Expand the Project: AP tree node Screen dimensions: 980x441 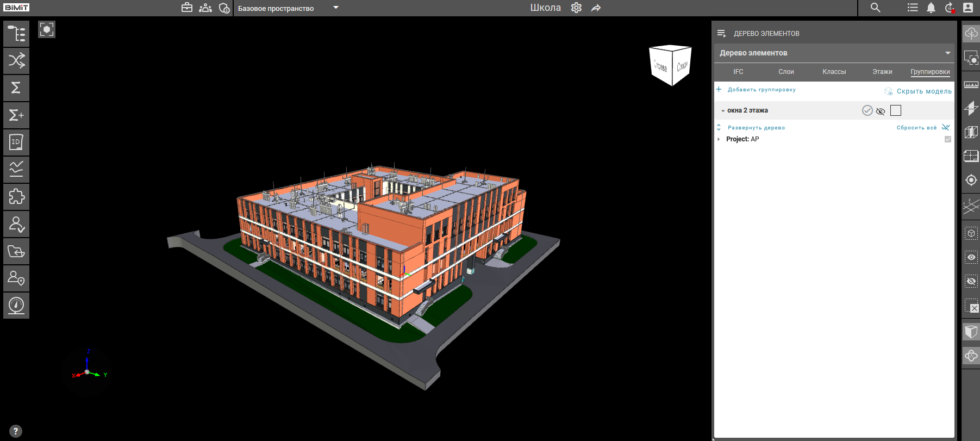point(719,139)
